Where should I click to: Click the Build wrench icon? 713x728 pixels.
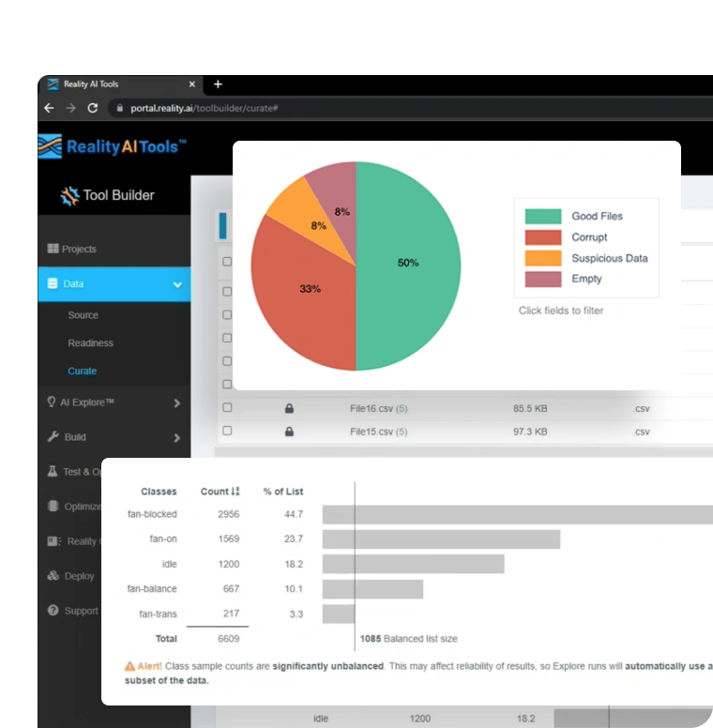[53, 437]
